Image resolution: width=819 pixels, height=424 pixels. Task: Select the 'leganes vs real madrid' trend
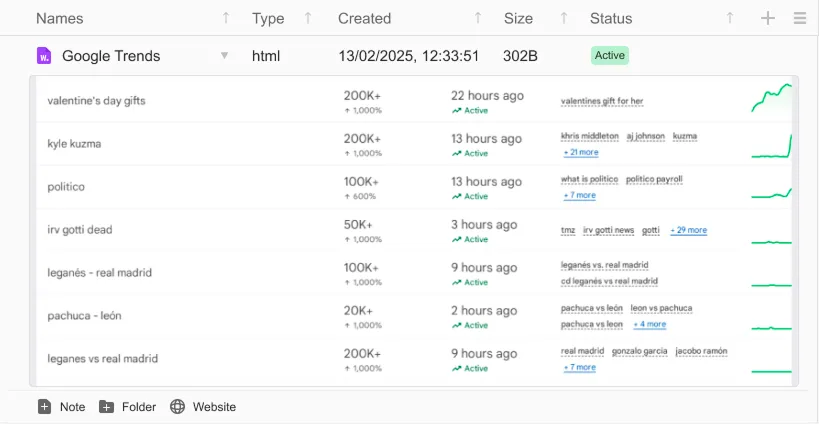(x=102, y=358)
